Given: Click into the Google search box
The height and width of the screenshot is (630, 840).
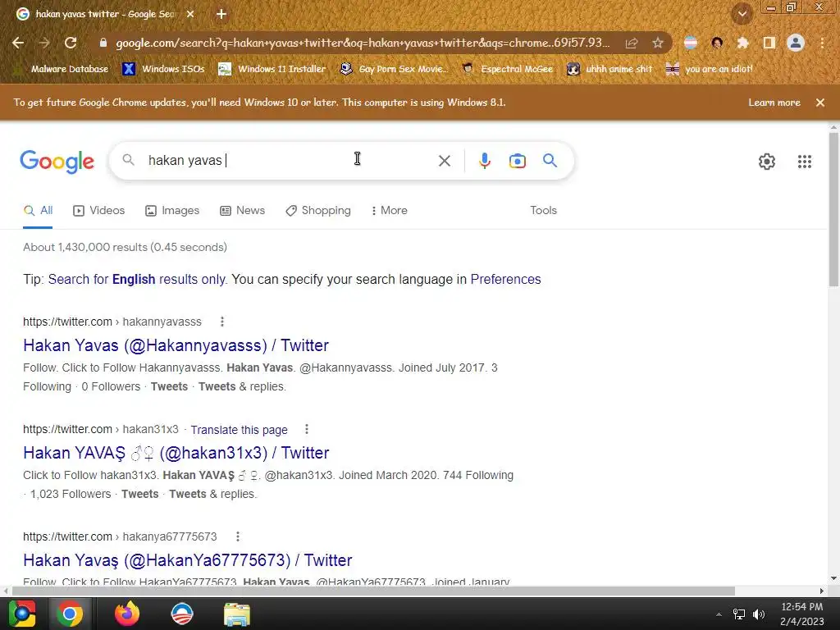Looking at the screenshot, I should pyautogui.click(x=290, y=160).
